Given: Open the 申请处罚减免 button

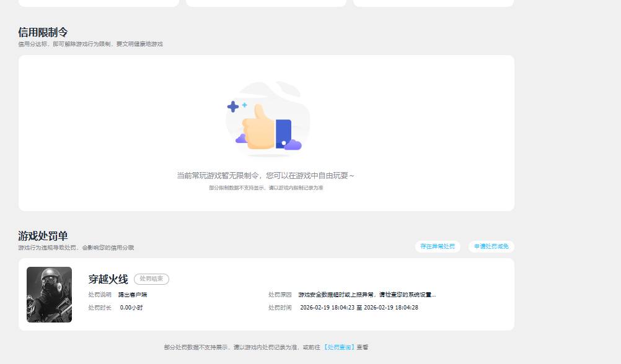Looking at the screenshot, I should (491, 246).
